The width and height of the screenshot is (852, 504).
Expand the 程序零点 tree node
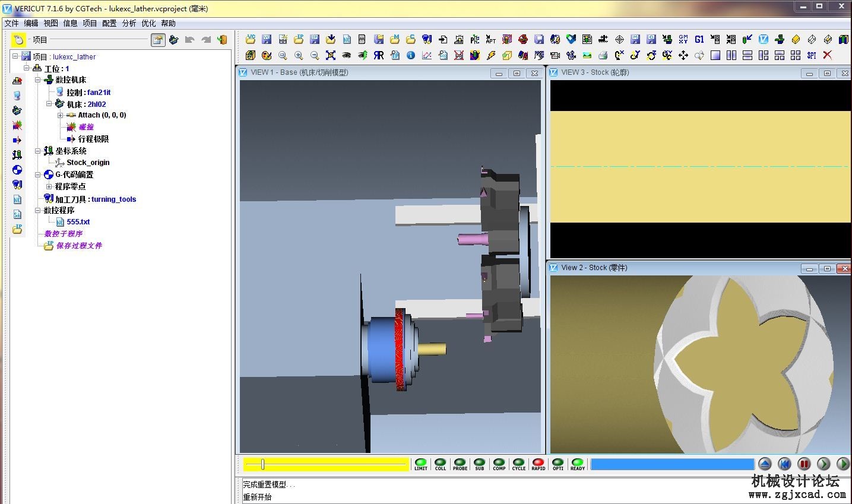49,186
